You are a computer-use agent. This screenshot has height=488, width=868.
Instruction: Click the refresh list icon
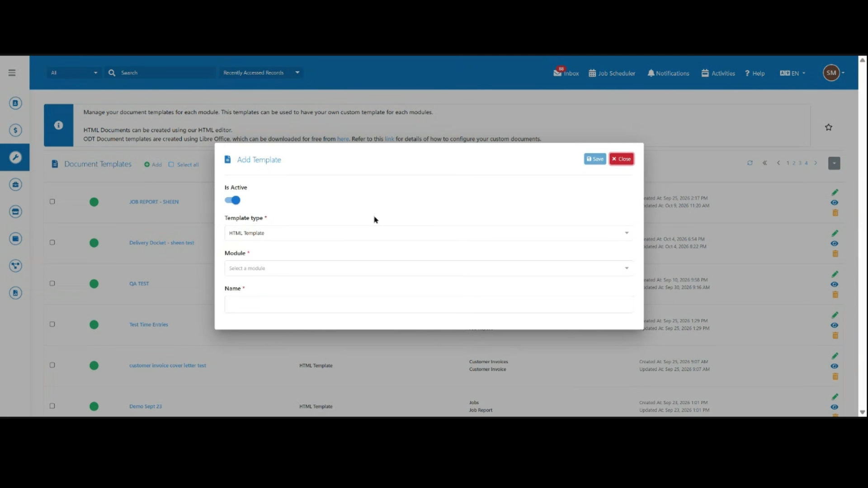coord(750,163)
